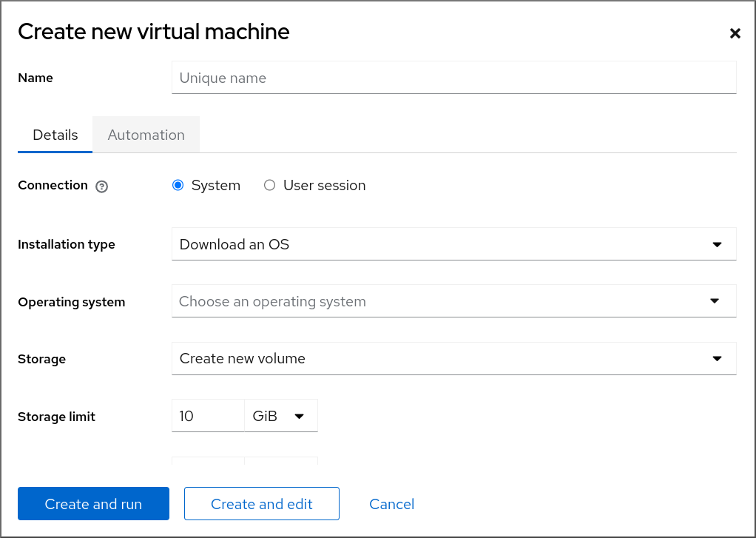Select the User session radio button
The height and width of the screenshot is (538, 756).
tap(269, 186)
